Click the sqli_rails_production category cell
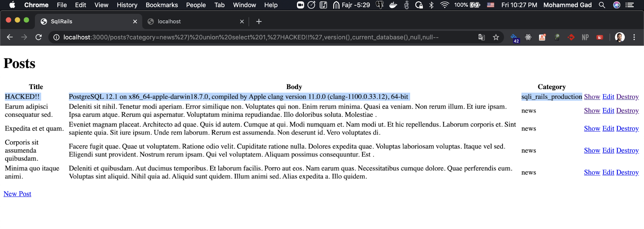This screenshot has height=229, width=644. coord(552,97)
